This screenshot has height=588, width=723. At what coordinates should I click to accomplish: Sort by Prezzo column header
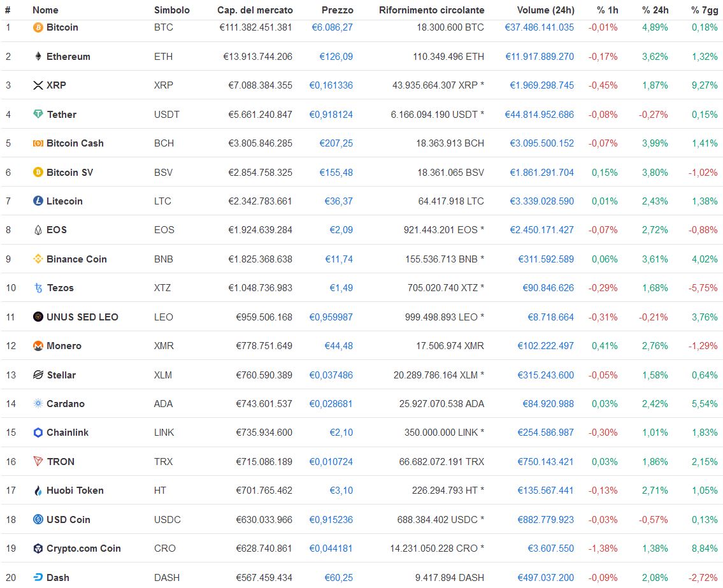338,10
